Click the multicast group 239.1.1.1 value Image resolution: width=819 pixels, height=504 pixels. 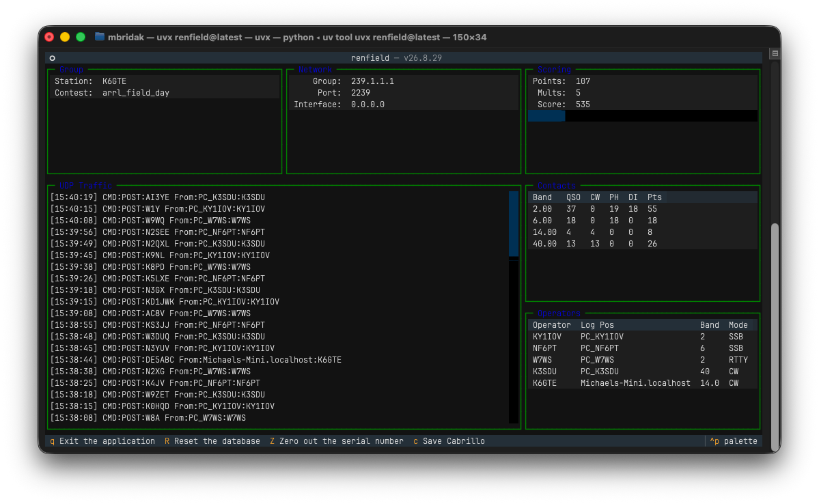click(x=372, y=81)
